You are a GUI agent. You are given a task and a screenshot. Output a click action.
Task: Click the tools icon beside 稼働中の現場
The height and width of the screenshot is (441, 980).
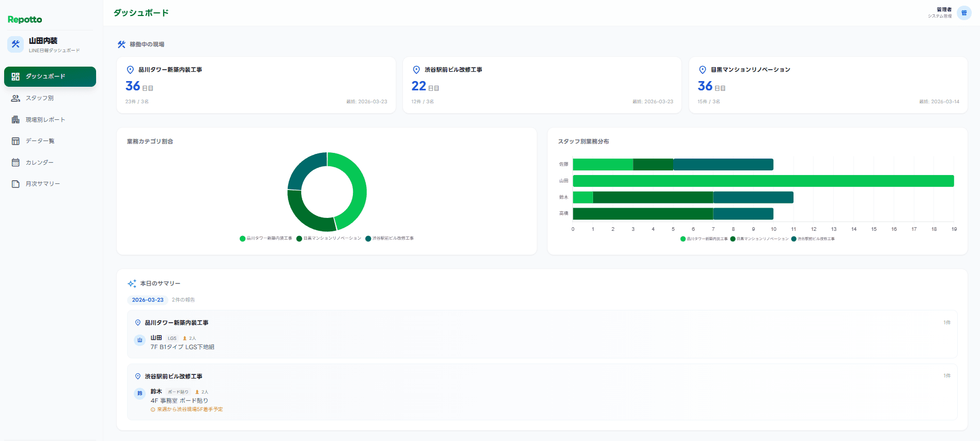(x=121, y=44)
